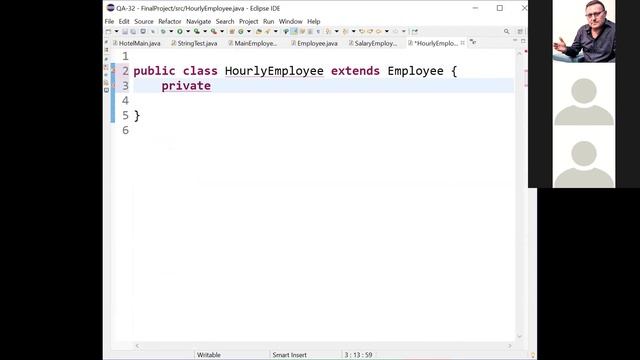
Task: Click the Back navigation arrow icon
Action: click(x=378, y=31)
